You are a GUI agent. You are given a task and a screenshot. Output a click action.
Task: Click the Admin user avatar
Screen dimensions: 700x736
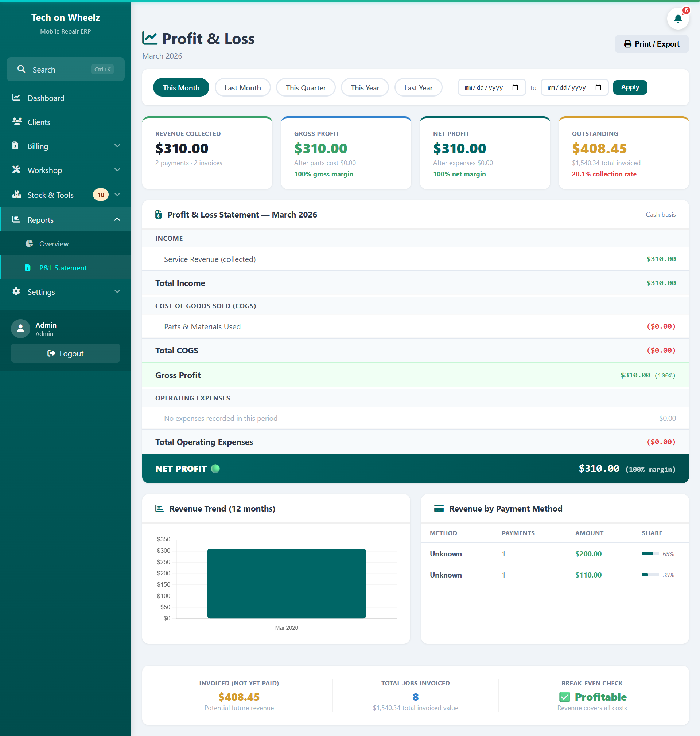tap(20, 329)
